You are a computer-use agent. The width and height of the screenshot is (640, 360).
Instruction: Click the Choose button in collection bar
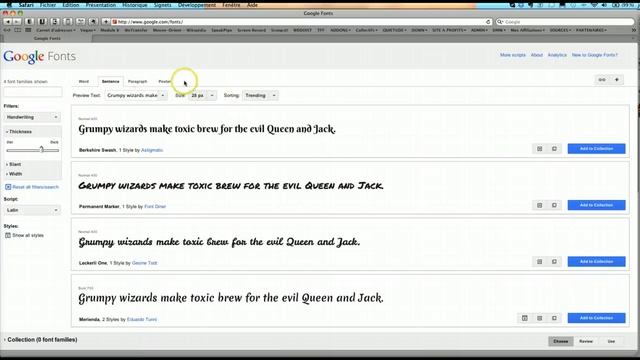point(561,341)
